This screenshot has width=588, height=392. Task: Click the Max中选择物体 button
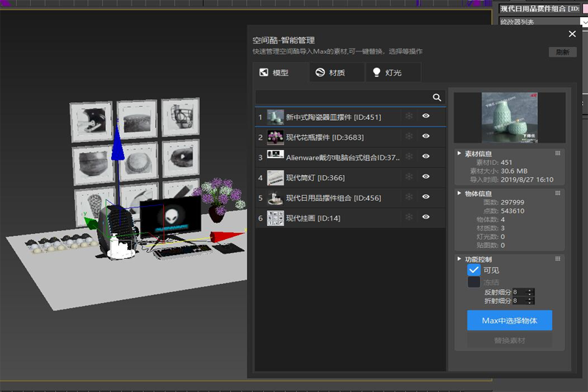coord(509,321)
